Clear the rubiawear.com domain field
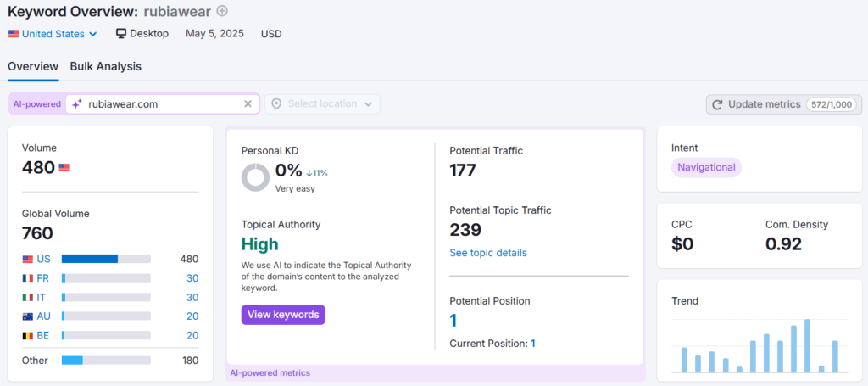Image resolution: width=868 pixels, height=386 pixels. click(x=248, y=103)
